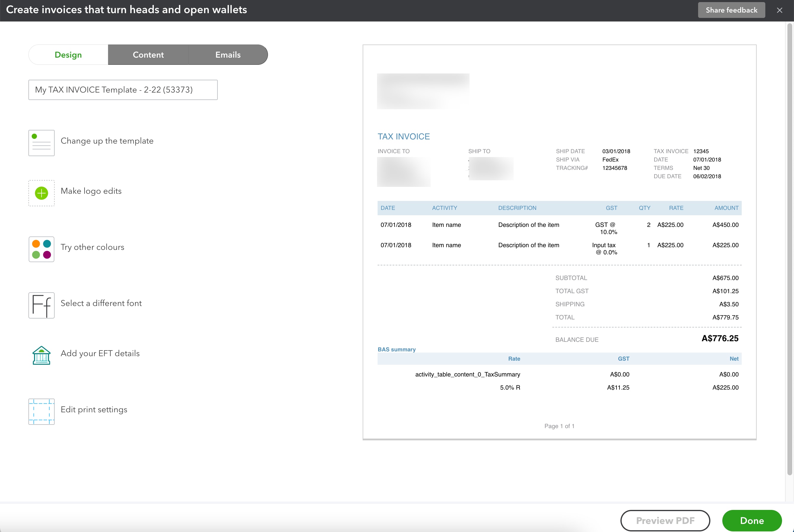Click the Select a different font Ff icon
Viewport: 794px width, 532px height.
(41, 305)
